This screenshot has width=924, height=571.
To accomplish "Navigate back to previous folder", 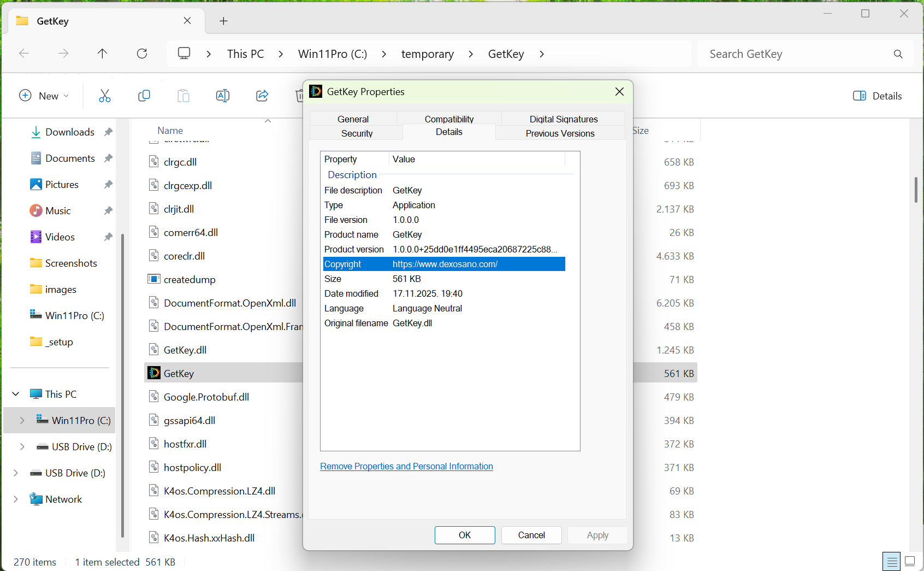I will coord(24,54).
